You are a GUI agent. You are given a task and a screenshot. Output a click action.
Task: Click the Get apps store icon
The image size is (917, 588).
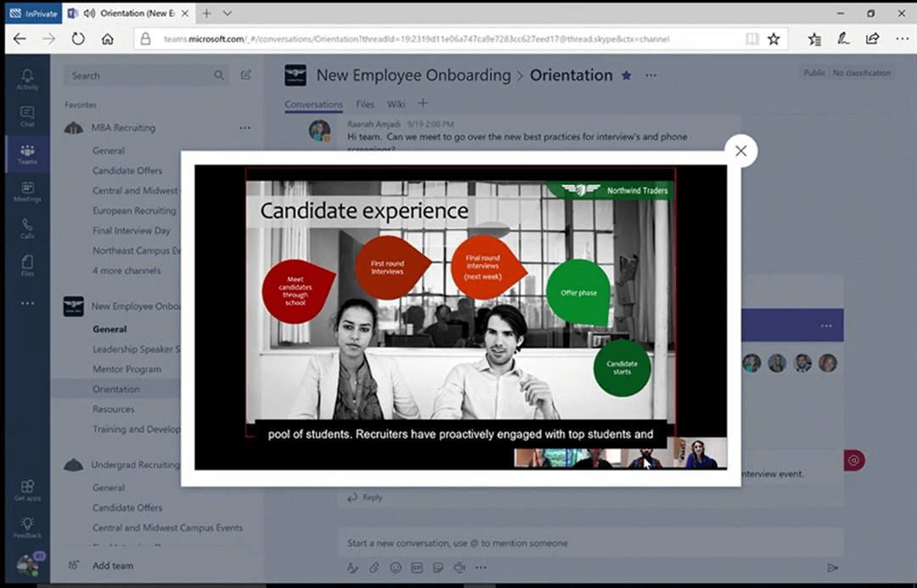pos(27,490)
